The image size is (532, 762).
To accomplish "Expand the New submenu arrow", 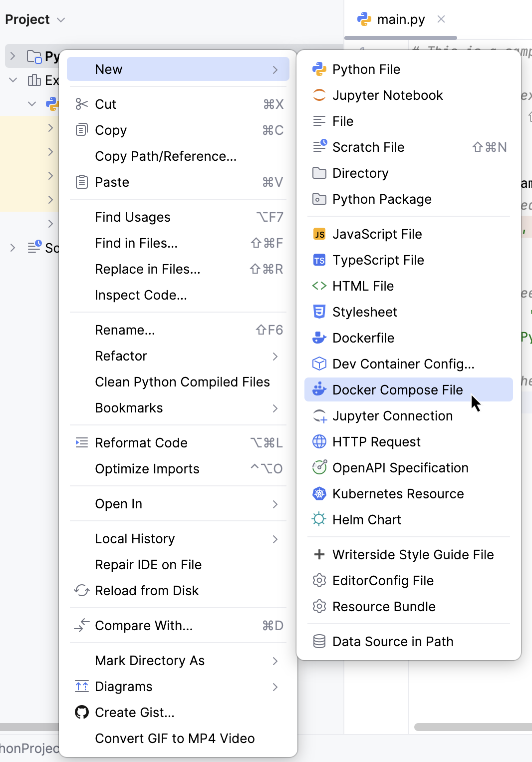I will (x=275, y=70).
